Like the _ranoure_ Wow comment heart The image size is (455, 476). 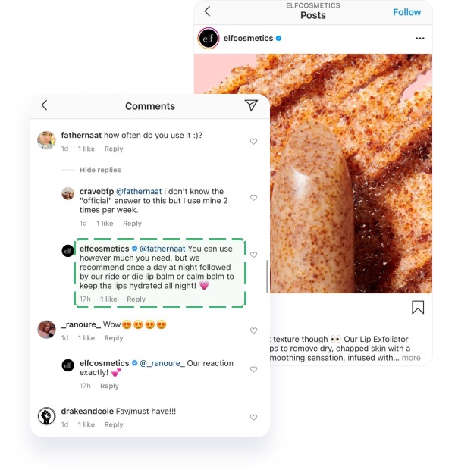click(x=253, y=330)
